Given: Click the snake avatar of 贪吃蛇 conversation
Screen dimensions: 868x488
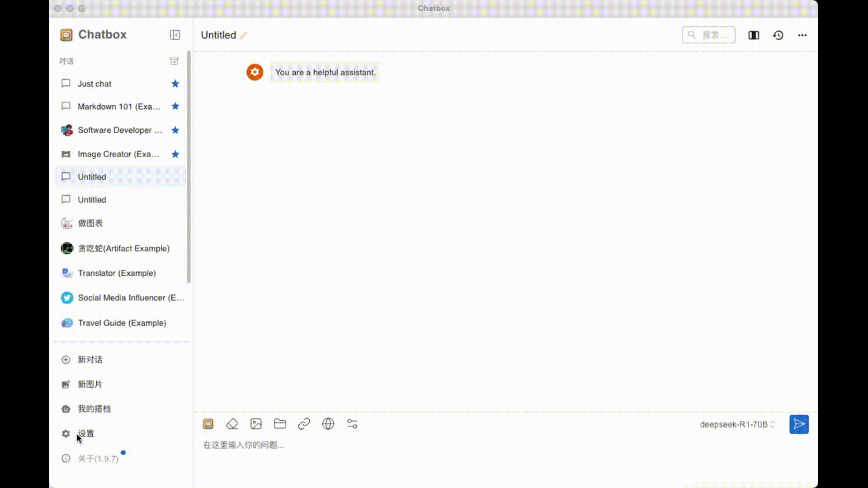Looking at the screenshot, I should pyautogui.click(x=67, y=248).
